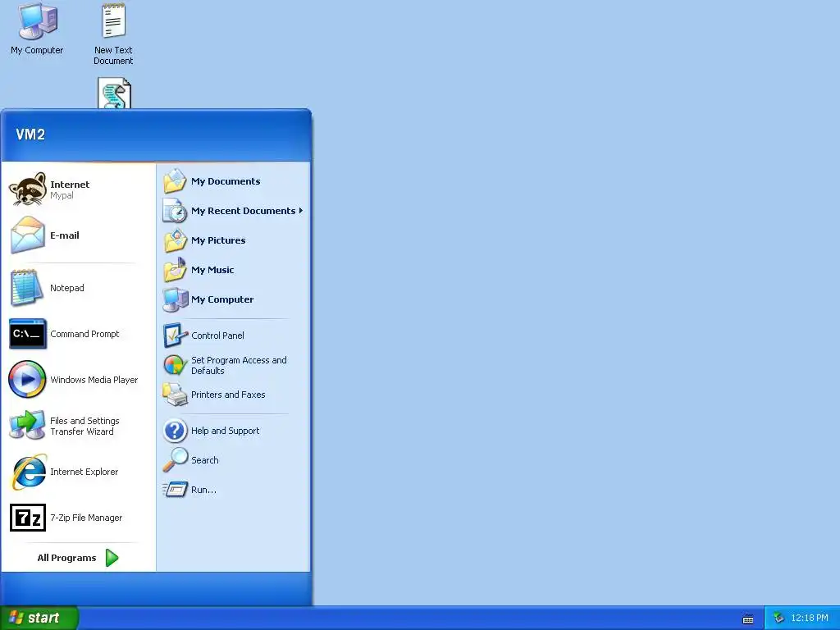
Task: Click Set Program Access and Defaults icon
Action: (x=175, y=365)
